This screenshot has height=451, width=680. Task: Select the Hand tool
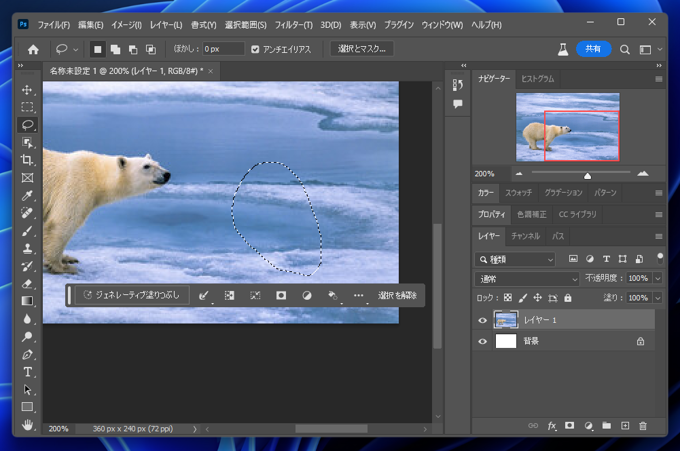click(28, 425)
